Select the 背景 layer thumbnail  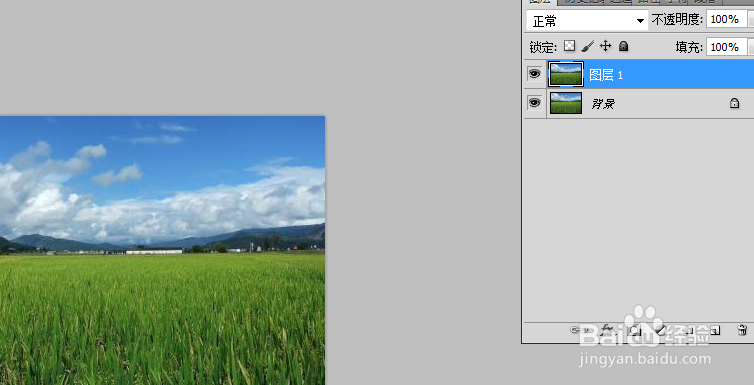pyautogui.click(x=566, y=103)
